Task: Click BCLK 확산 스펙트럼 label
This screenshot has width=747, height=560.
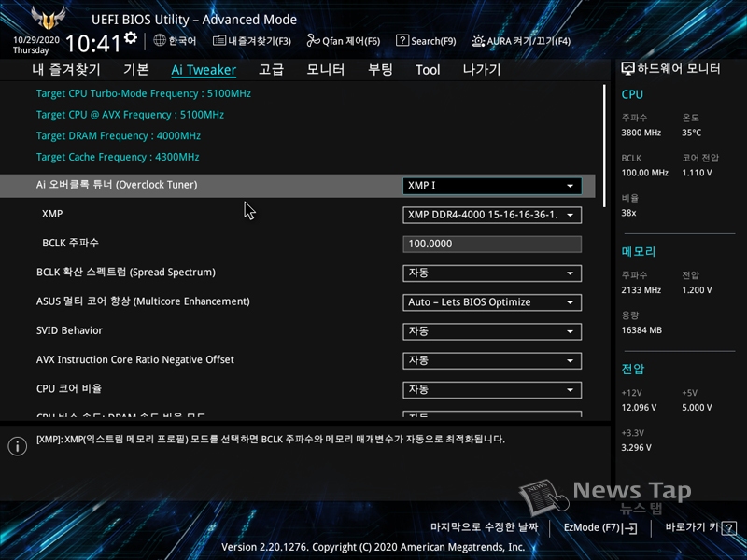Action: tap(126, 273)
